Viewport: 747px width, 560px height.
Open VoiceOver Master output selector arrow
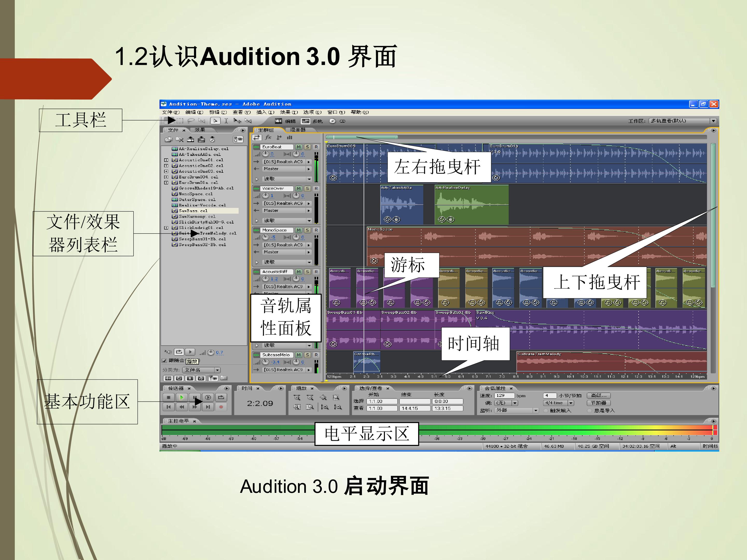point(309,210)
